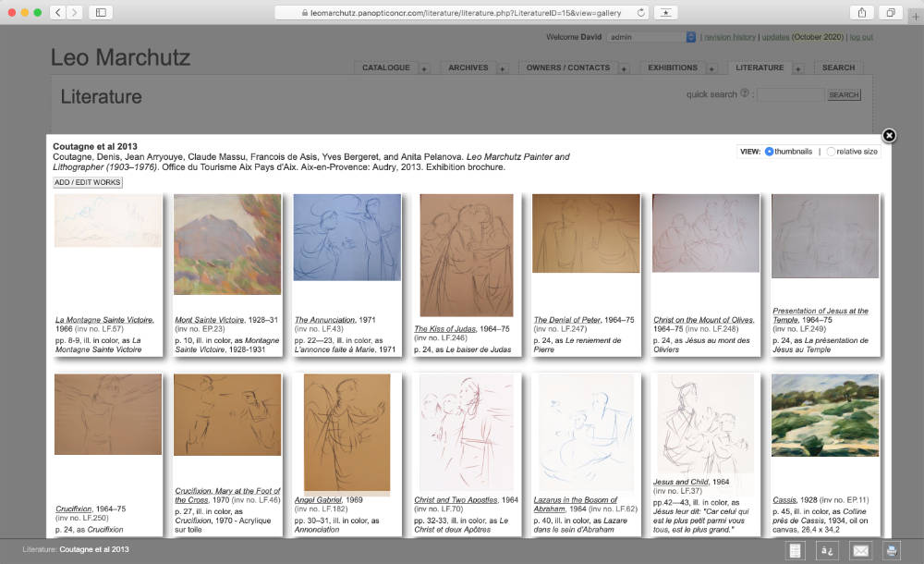Click the email envelope icon in the bottom bar
Screen dimensions: 924x564
tap(860, 550)
